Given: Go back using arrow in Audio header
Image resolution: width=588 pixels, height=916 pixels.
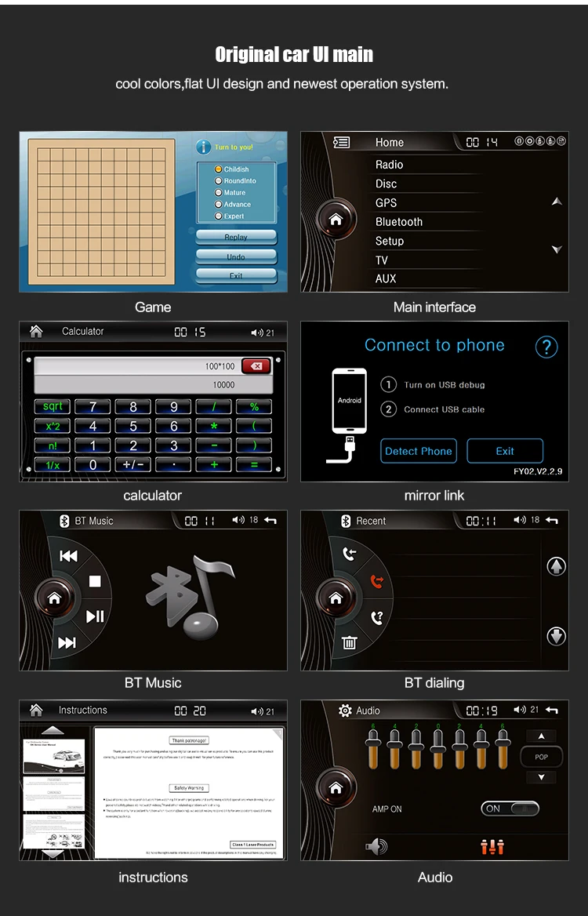Looking at the screenshot, I should click(552, 710).
